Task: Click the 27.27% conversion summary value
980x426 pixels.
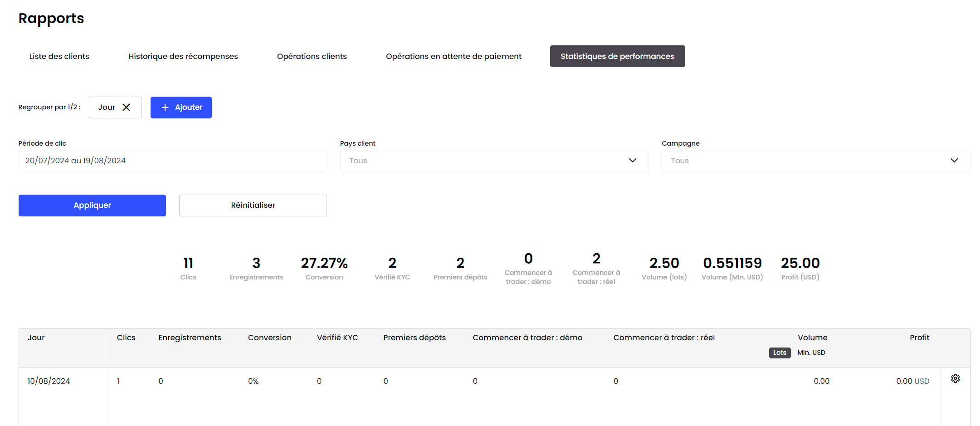Action: tap(324, 263)
